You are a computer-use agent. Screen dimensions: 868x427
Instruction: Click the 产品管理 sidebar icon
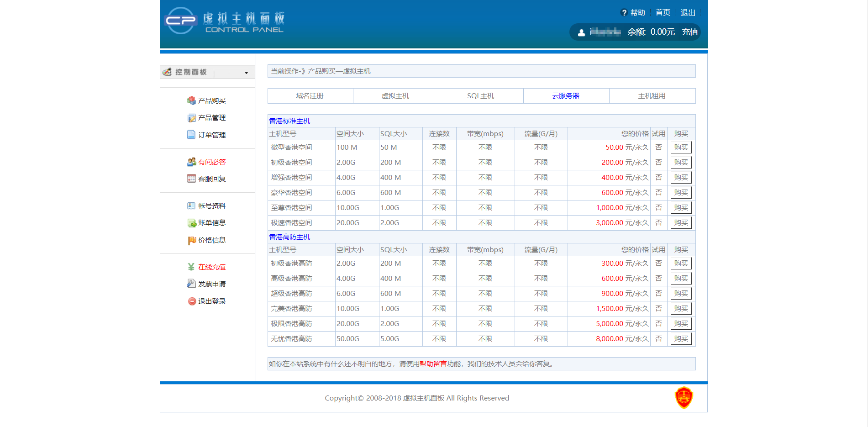click(191, 118)
